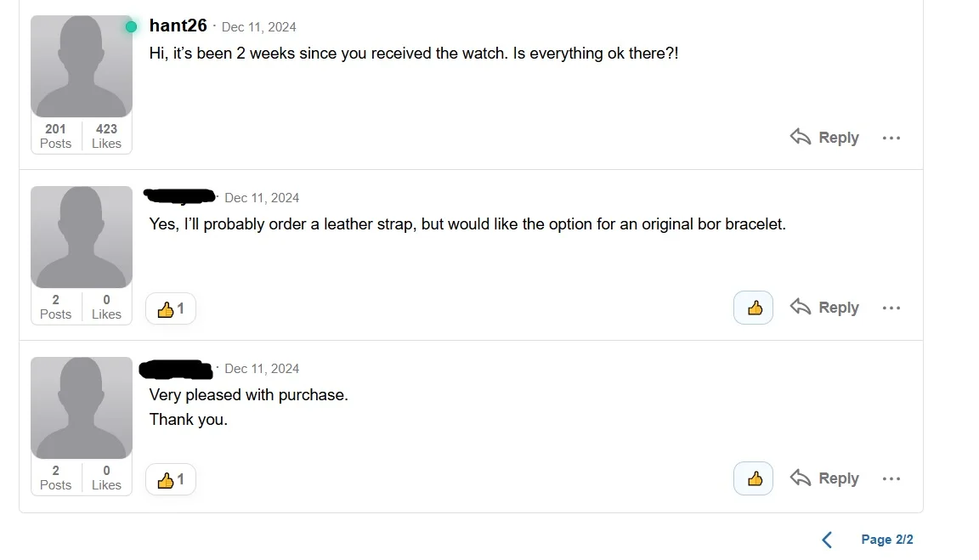
Task: Go to previous page arrow
Action: coord(827,540)
